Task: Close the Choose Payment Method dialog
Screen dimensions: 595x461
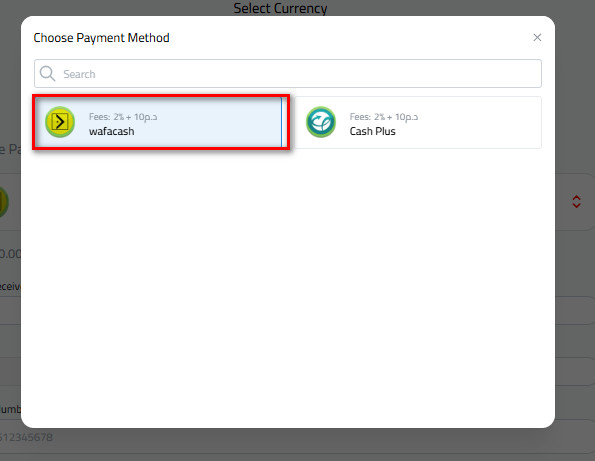Action: click(537, 38)
